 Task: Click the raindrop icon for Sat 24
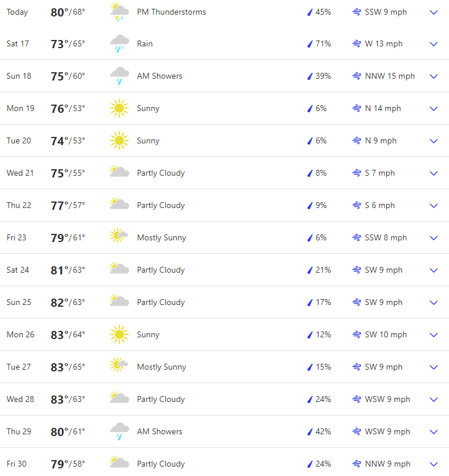pyautogui.click(x=310, y=270)
